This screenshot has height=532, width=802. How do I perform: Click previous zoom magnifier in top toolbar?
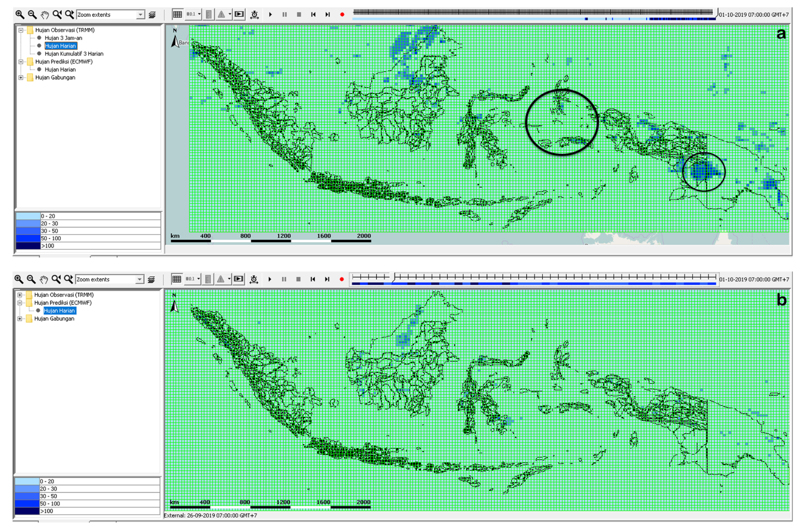coord(57,14)
